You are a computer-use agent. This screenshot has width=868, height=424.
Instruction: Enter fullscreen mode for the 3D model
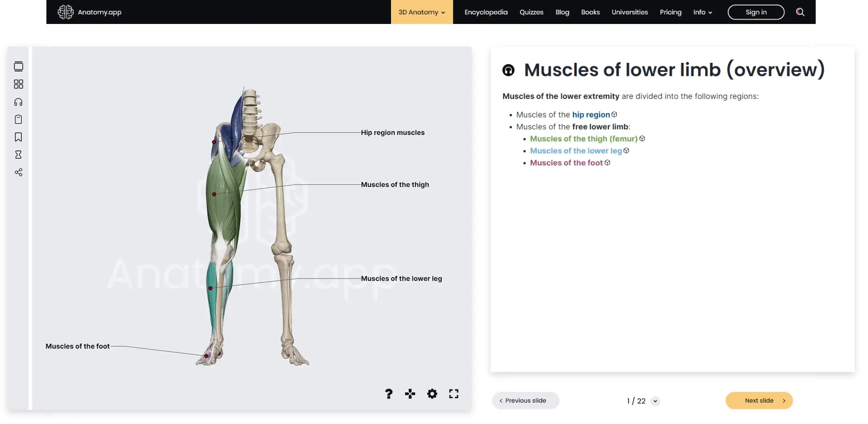[x=453, y=394]
